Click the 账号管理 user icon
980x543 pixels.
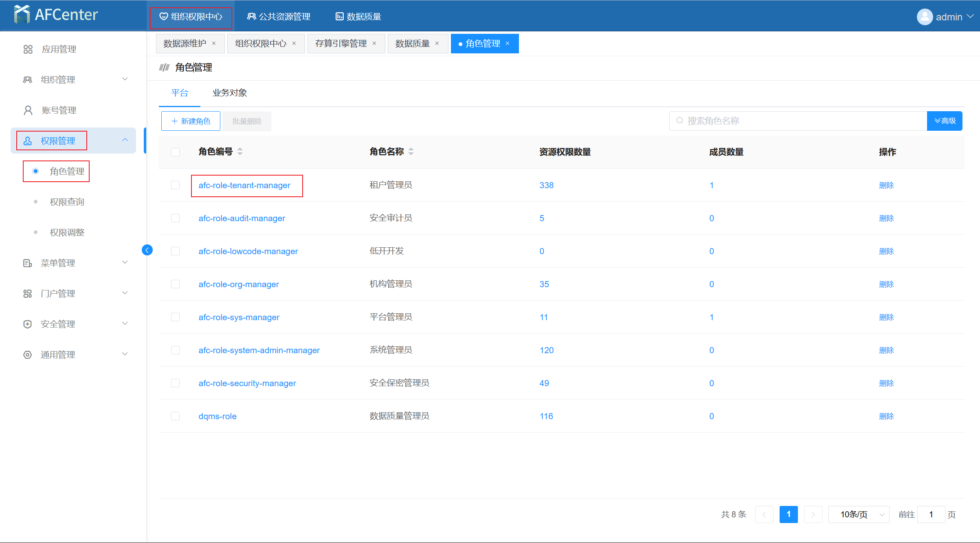[28, 110]
